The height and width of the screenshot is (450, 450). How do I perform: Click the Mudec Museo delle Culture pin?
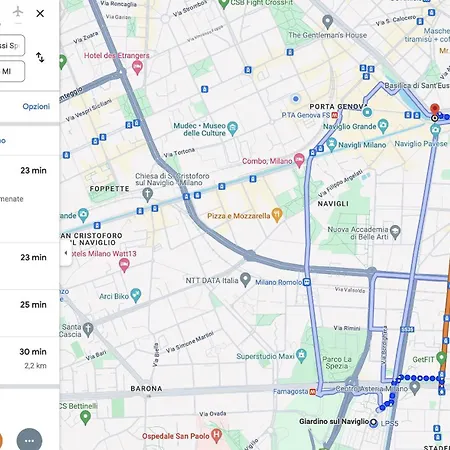click(233, 128)
